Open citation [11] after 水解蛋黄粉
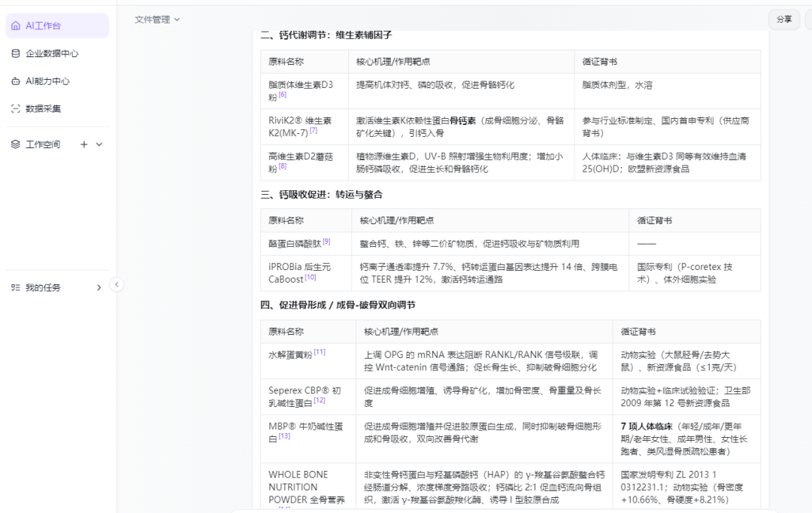812x513 pixels. (320, 352)
